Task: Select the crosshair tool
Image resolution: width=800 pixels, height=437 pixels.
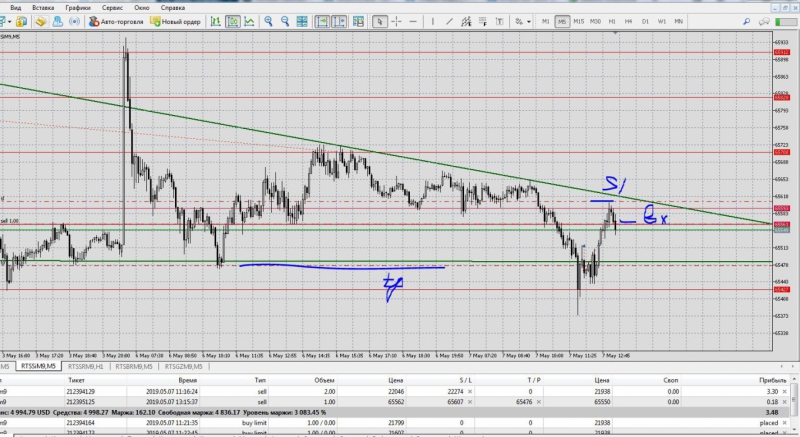Action: tap(396, 21)
